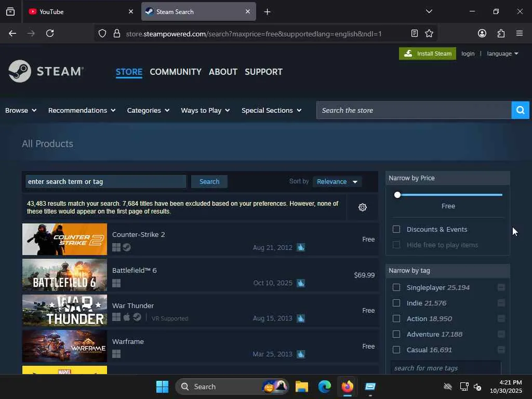Check the Action tag filter

[396, 318]
